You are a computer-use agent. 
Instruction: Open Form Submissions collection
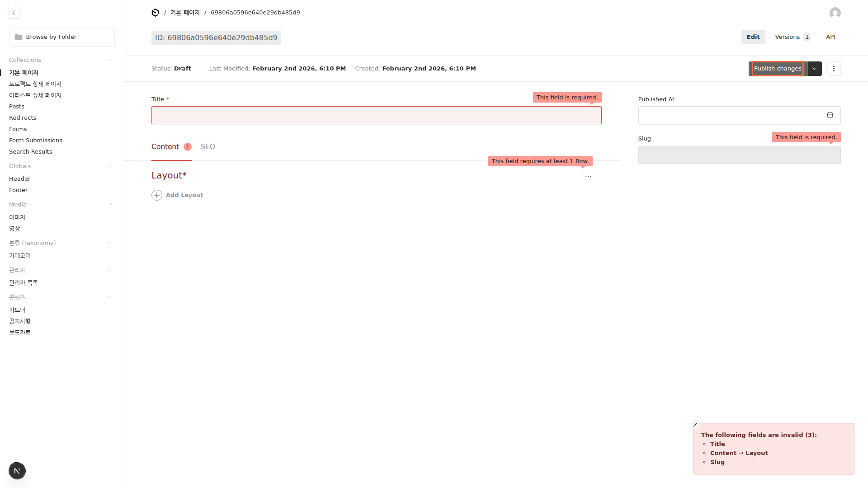pyautogui.click(x=36, y=141)
